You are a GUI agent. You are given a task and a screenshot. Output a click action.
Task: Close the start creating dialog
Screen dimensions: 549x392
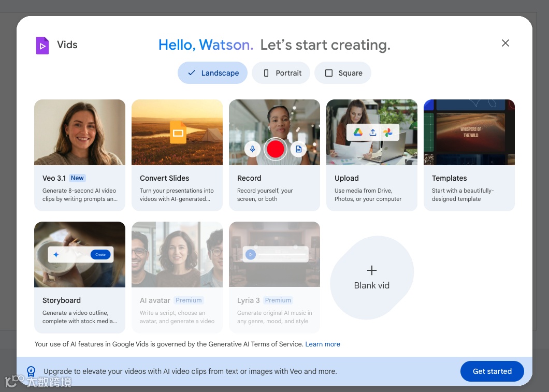click(505, 43)
